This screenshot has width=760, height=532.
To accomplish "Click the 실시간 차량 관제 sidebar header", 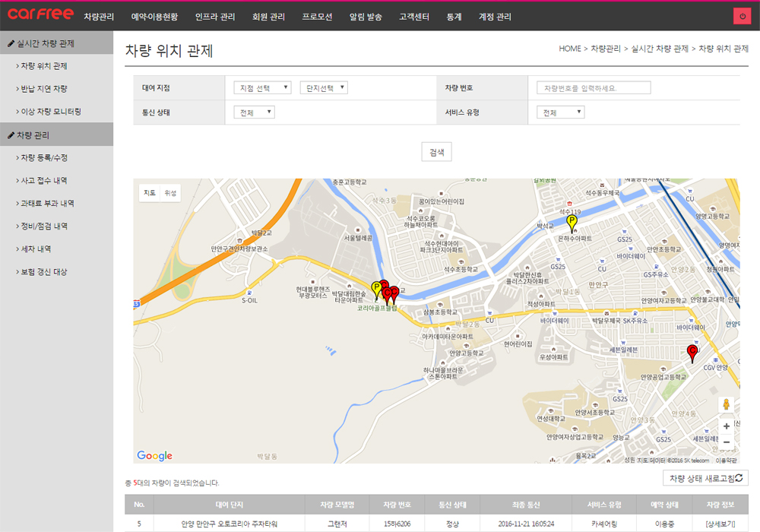I will click(57, 43).
